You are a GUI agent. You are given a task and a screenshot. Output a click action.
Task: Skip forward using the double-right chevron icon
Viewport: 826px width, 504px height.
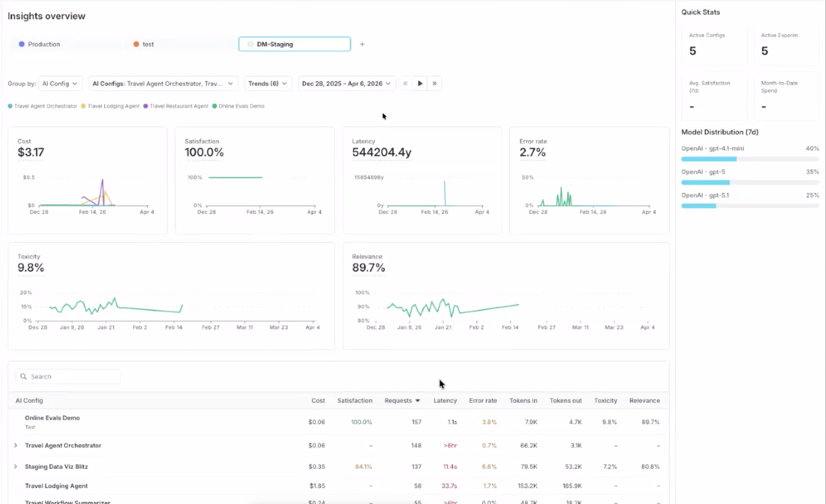coord(434,83)
